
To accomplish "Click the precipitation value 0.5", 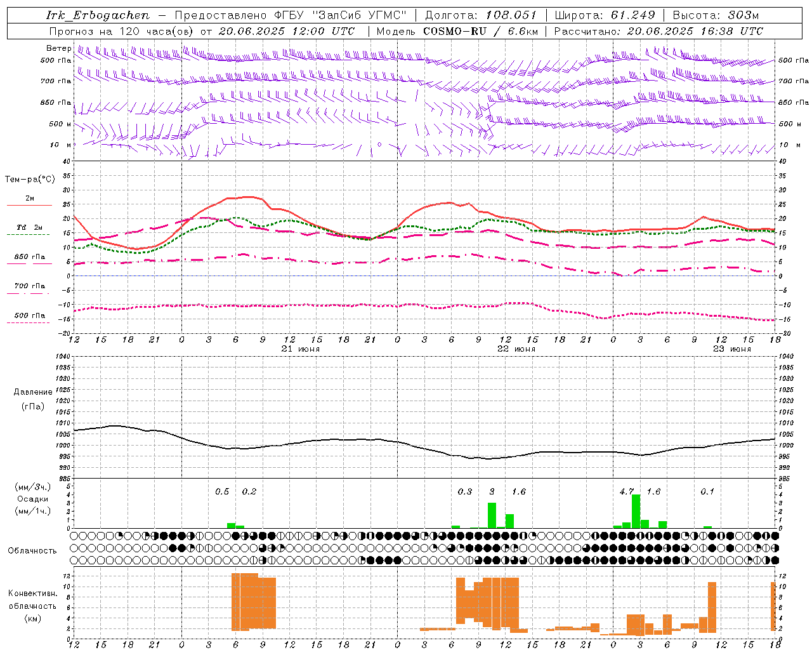I will (x=222, y=491).
